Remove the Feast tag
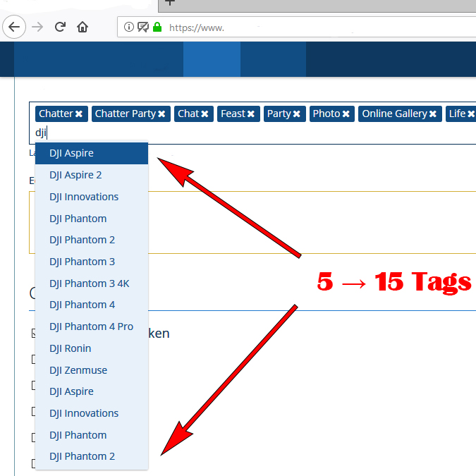The width and height of the screenshot is (476, 476). point(251,114)
